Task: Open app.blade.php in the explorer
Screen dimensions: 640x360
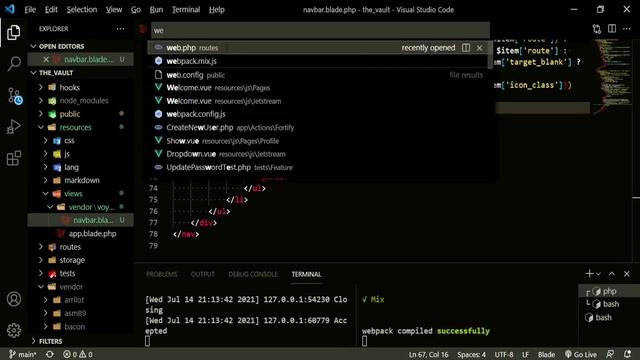Action: click(x=92, y=233)
